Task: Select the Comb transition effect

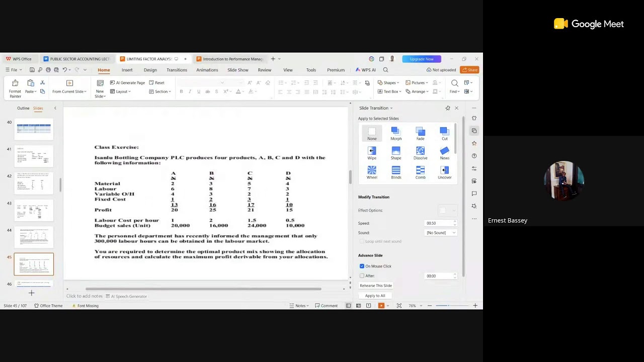Action: 420,172
